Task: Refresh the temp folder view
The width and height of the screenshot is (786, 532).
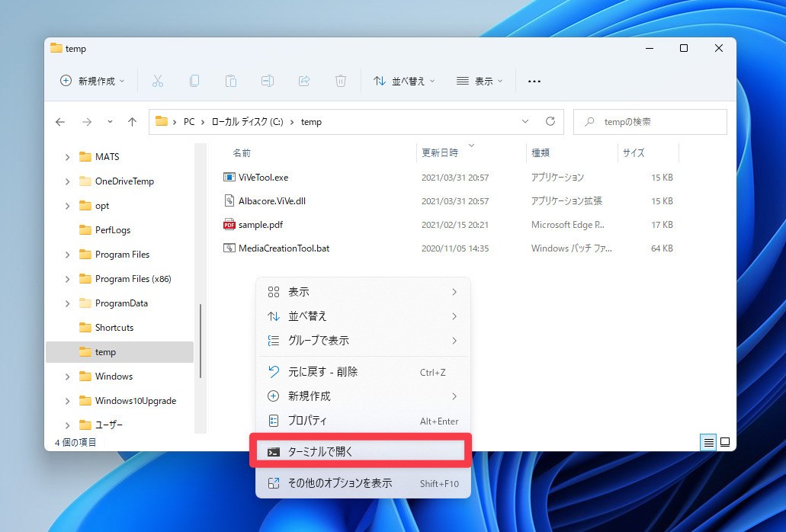Action: coord(550,121)
